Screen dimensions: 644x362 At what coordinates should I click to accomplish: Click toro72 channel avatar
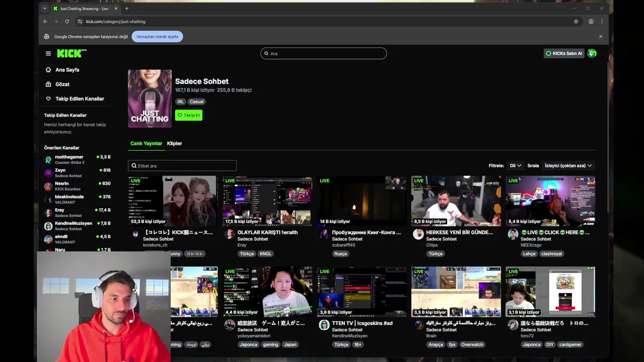[x=513, y=325]
